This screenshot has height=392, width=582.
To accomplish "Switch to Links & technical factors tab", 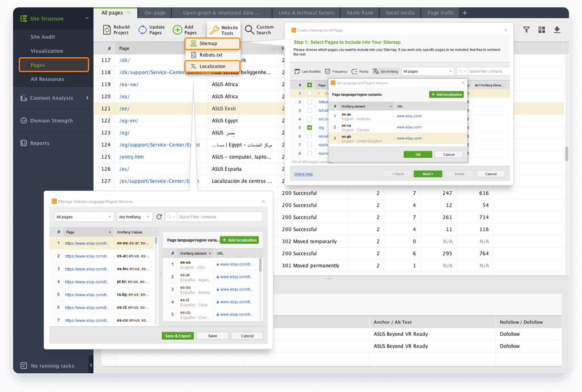I will pyautogui.click(x=306, y=12).
